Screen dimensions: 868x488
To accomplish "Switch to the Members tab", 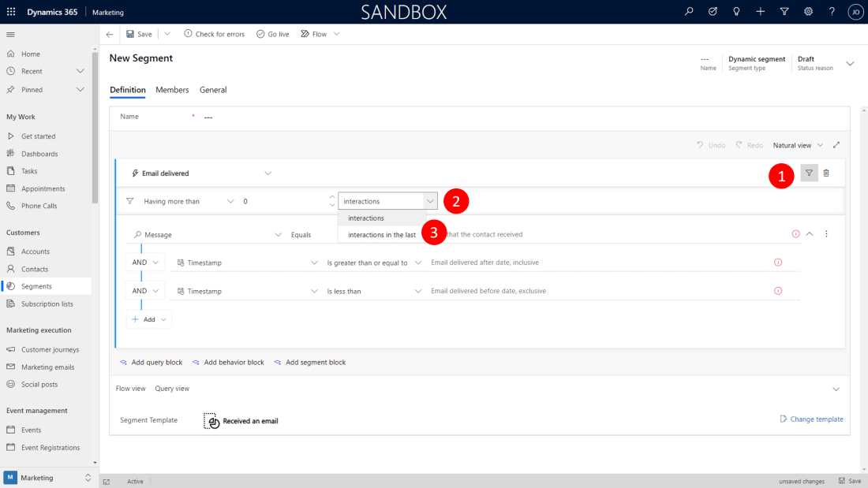I will tap(172, 90).
